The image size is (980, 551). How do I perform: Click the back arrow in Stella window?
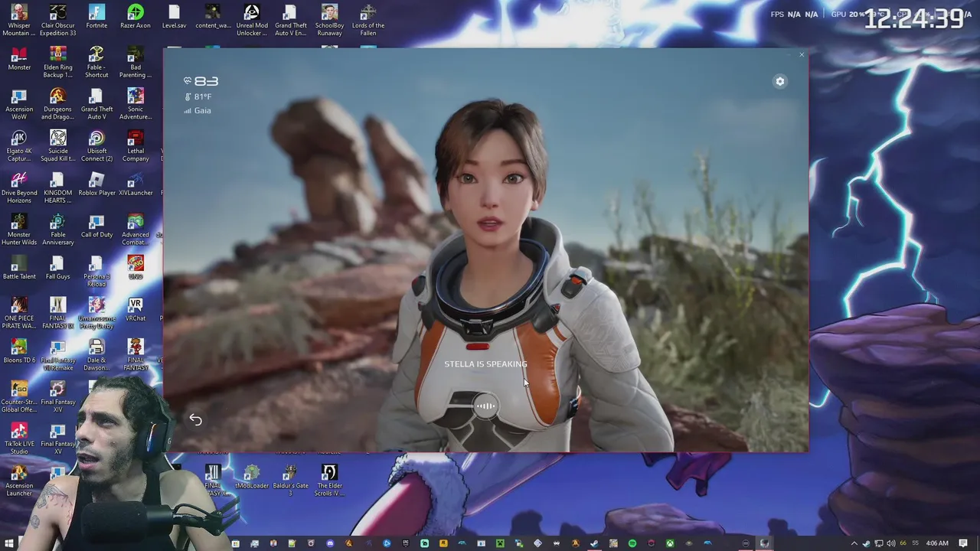point(195,419)
